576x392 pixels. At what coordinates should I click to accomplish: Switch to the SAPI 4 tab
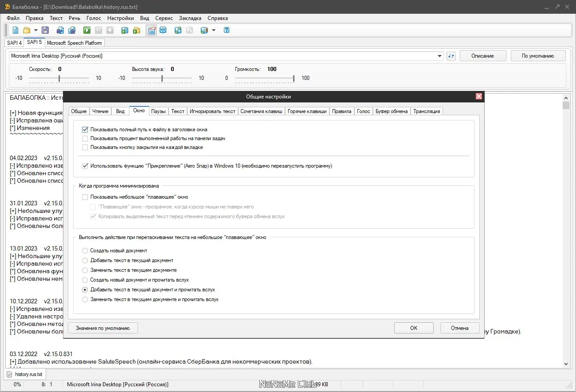coord(14,43)
